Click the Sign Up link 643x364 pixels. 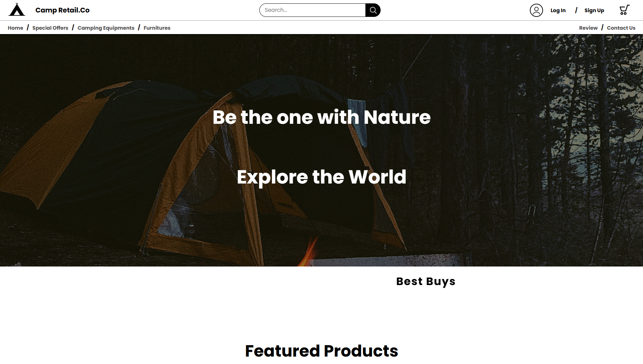click(594, 10)
